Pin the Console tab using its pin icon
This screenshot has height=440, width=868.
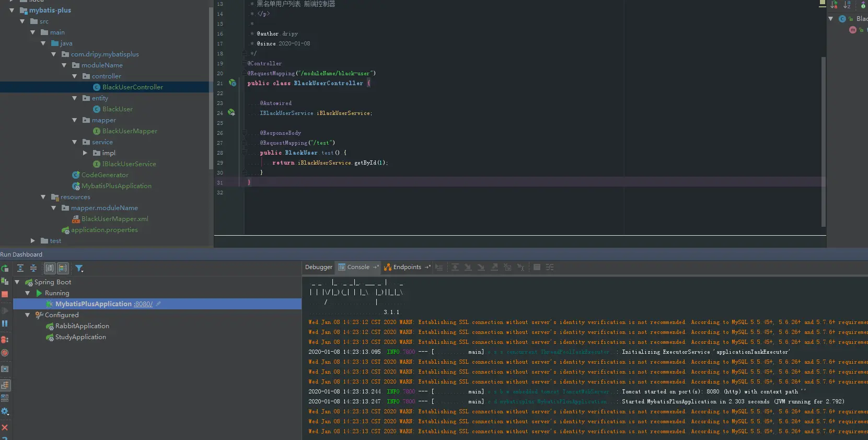tap(376, 267)
